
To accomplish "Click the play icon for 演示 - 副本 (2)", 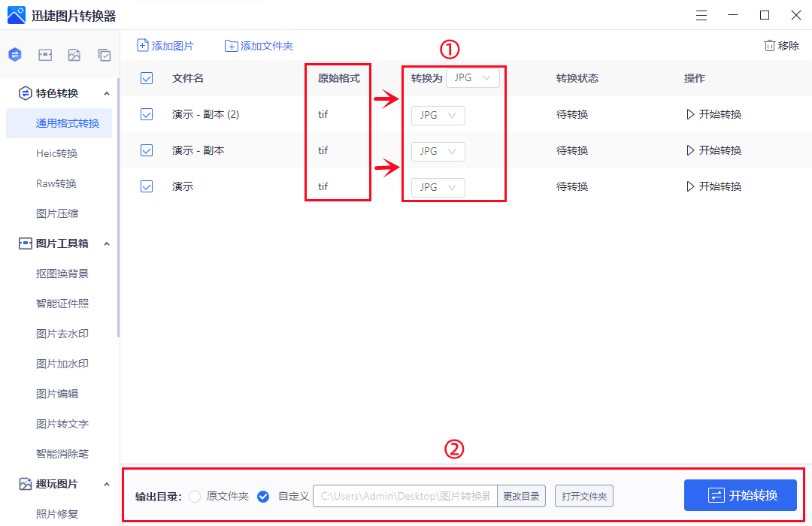I will [x=690, y=114].
